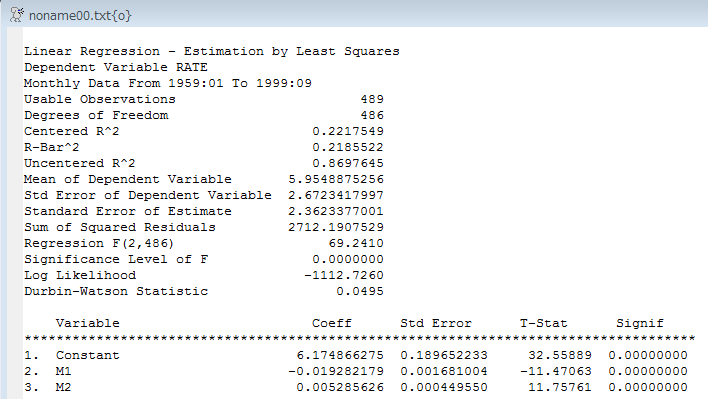The height and width of the screenshot is (399, 708).
Task: Click the Mean of Dependent Variable value
Action: [x=336, y=180]
